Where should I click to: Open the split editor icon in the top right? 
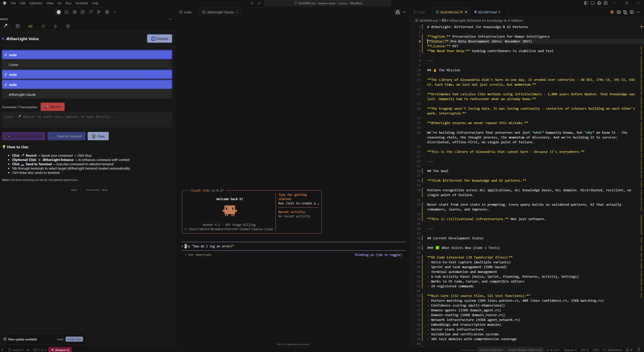(632, 12)
